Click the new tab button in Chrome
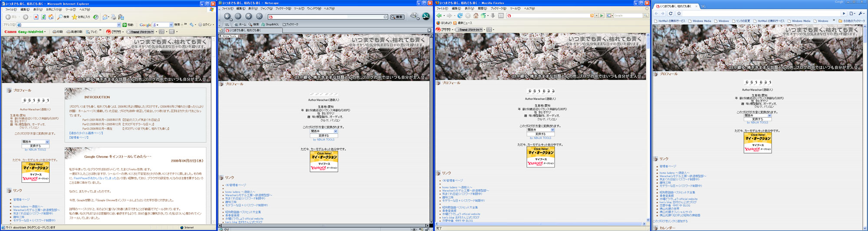Screen dimensions: 868x231 coord(703,7)
